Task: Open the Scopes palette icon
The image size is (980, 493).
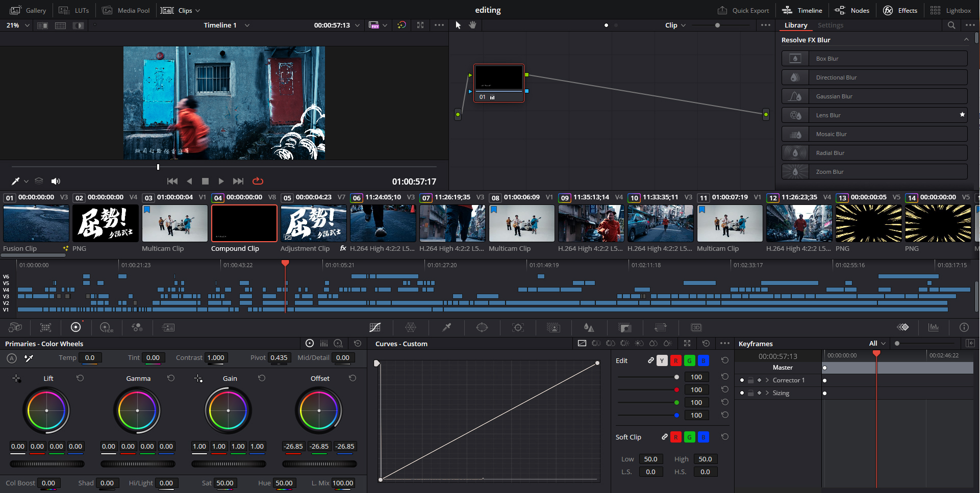Action: point(934,327)
